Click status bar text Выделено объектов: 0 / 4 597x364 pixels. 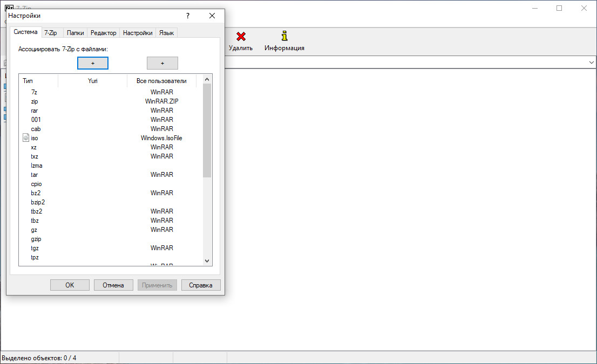pyautogui.click(x=39, y=358)
